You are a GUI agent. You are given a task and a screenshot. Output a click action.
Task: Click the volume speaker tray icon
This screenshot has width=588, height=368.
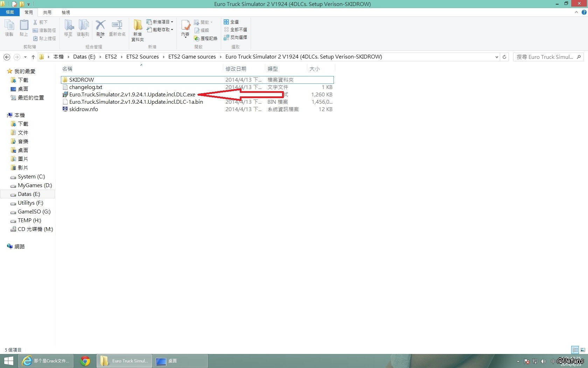click(x=543, y=361)
